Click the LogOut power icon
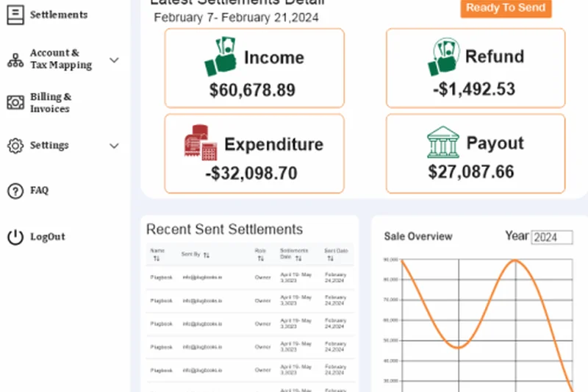This screenshot has width=588, height=392. pyautogui.click(x=15, y=237)
